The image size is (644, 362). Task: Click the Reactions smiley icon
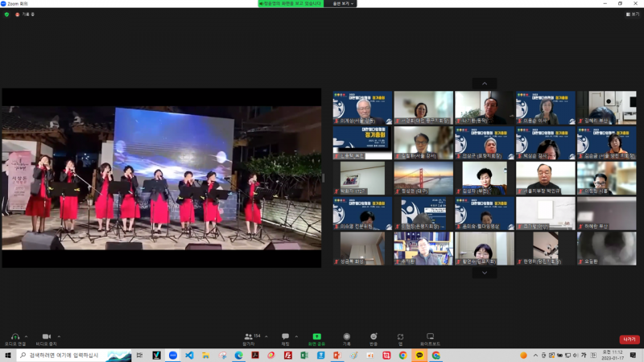[374, 336]
